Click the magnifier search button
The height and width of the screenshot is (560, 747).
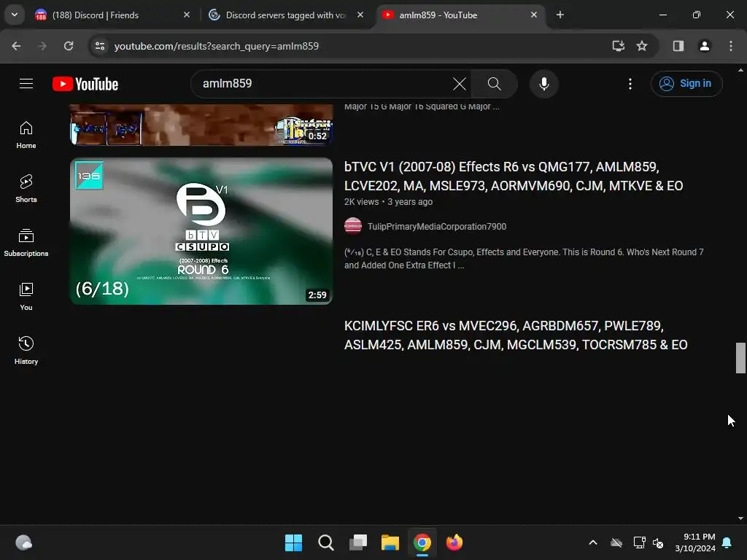[x=494, y=84]
